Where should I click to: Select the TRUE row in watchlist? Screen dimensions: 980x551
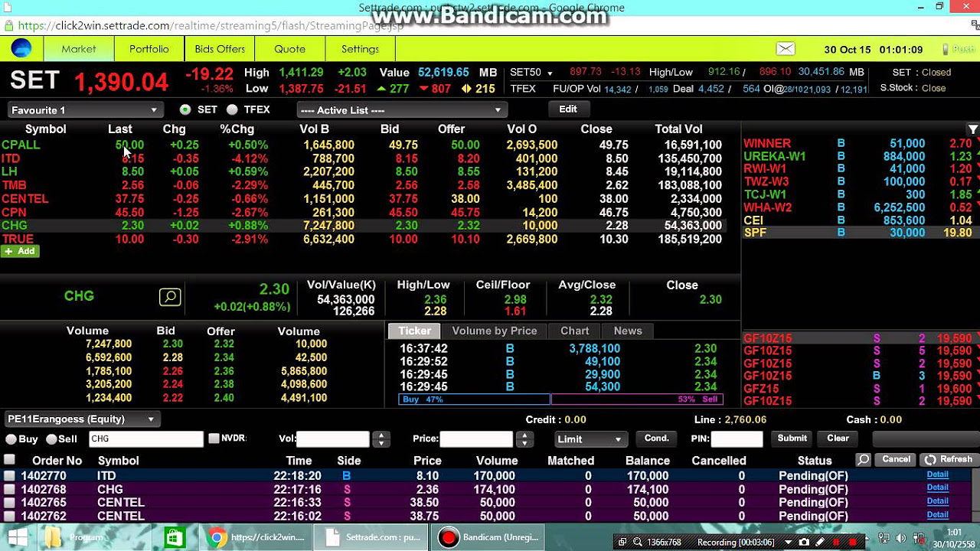[x=370, y=239]
